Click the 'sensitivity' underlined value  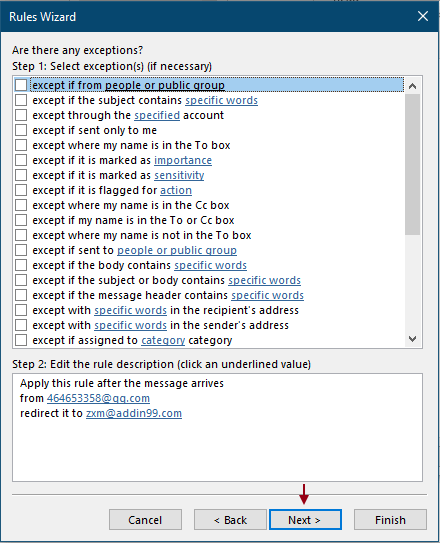coord(179,175)
